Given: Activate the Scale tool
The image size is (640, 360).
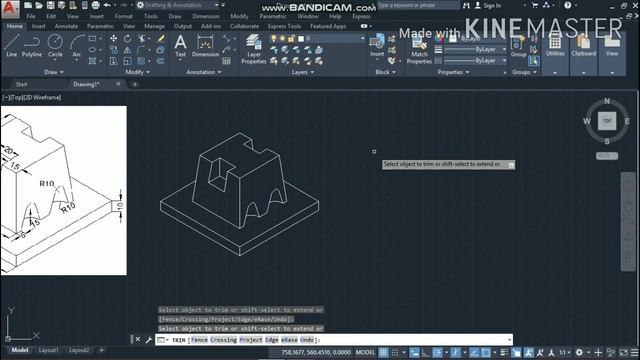Looking at the screenshot, I should 127,61.
